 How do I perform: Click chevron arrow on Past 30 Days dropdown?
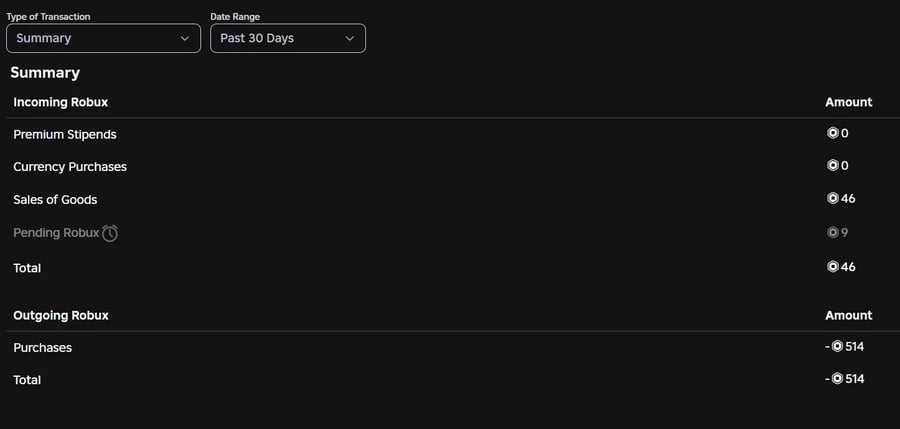click(x=349, y=38)
